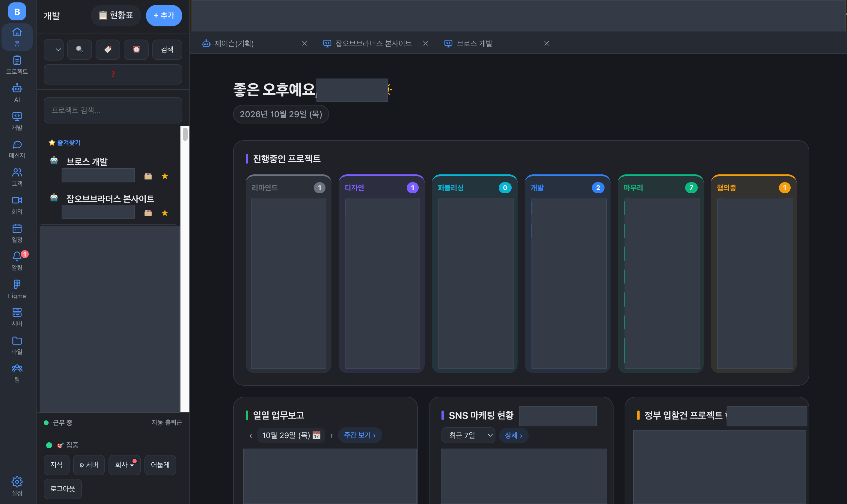Toggle the 근무 중 work status
Viewport: 847px width, 504px height.
point(58,422)
